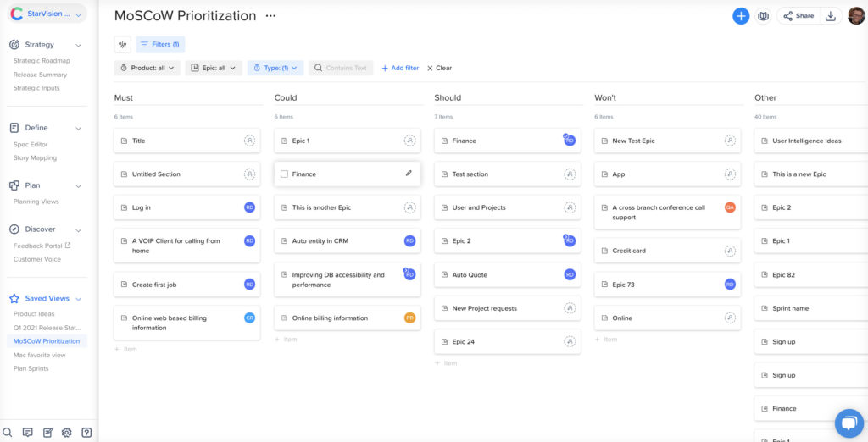Click Add filter link
The height and width of the screenshot is (442, 868).
pyautogui.click(x=399, y=68)
